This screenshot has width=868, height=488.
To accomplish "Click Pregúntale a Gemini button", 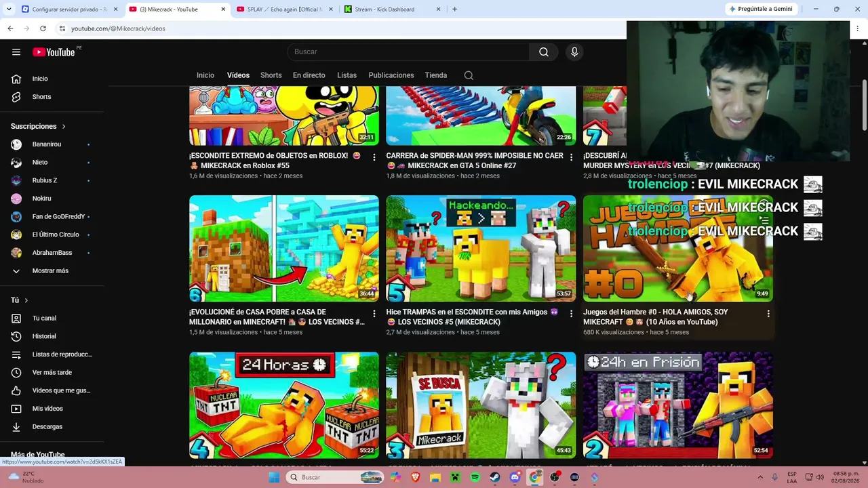I will tap(761, 9).
